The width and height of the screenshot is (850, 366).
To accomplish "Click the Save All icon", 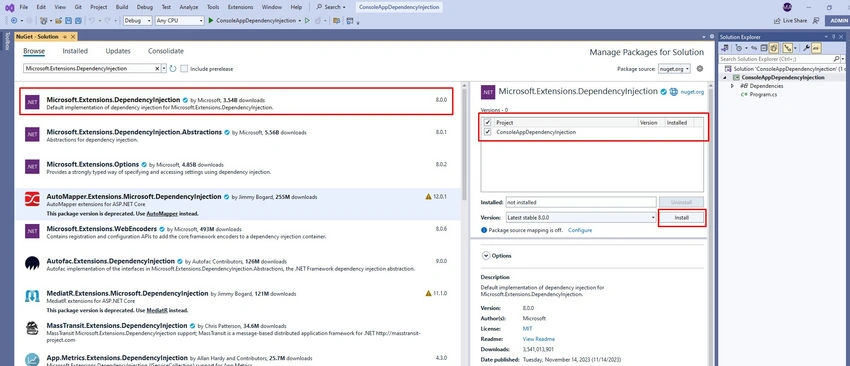I will coord(78,21).
